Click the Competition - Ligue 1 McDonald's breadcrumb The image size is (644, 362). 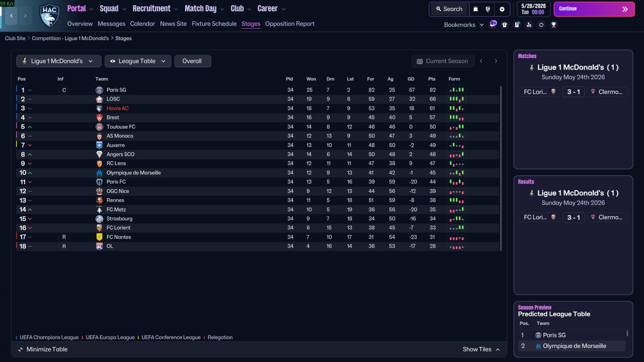pyautogui.click(x=70, y=38)
